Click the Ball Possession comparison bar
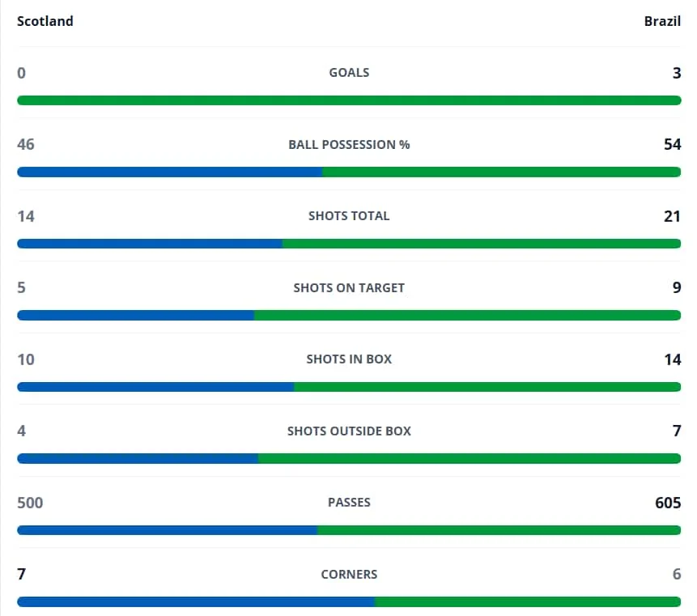 coord(349,172)
